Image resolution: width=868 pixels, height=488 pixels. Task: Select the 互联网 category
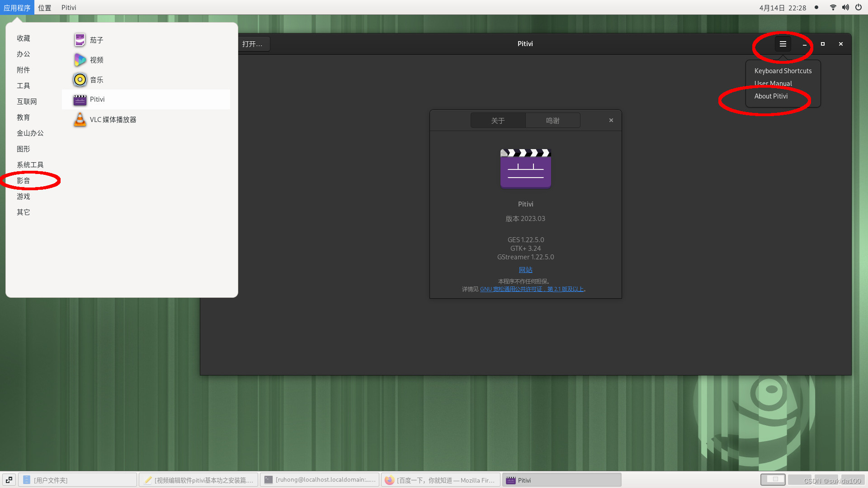tap(27, 102)
